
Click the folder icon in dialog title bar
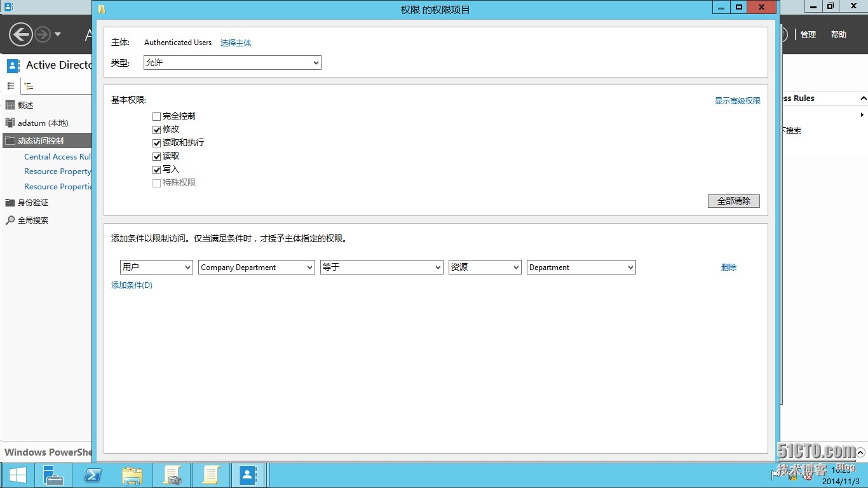pos(102,9)
